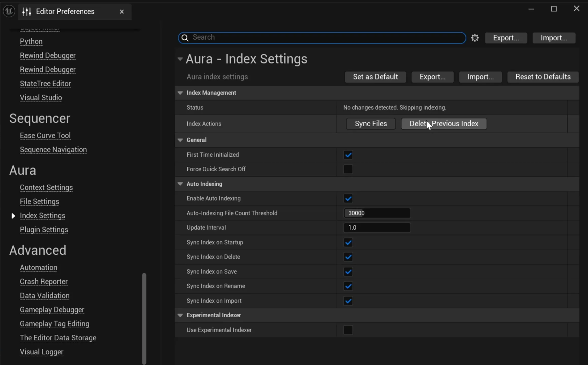Viewport: 588px width, 365px height.
Task: Maximize the preferences window
Action: pyautogui.click(x=554, y=9)
